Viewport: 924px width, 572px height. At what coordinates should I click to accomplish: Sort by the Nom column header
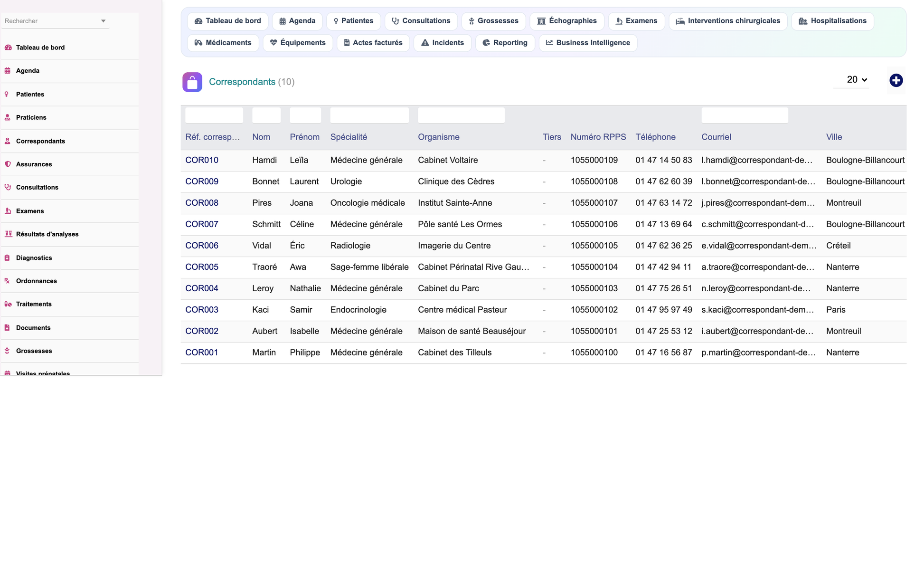tap(261, 137)
